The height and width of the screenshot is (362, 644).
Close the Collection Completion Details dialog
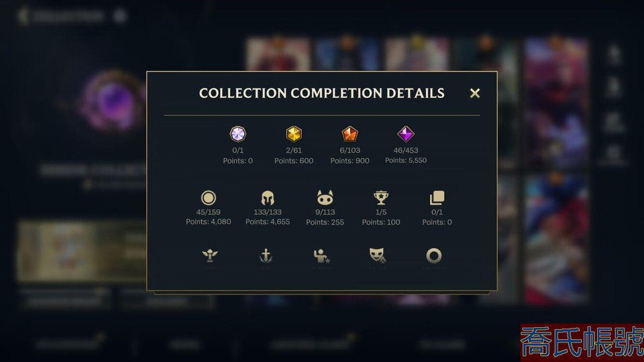coord(475,94)
